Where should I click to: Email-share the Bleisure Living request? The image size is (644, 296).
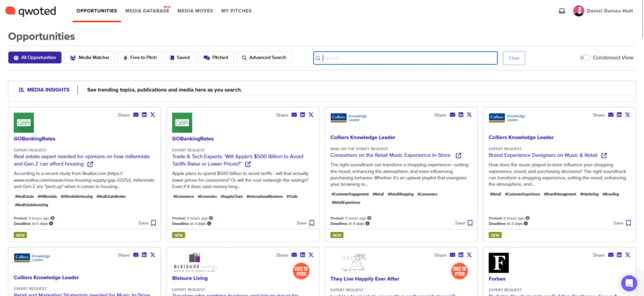click(294, 255)
